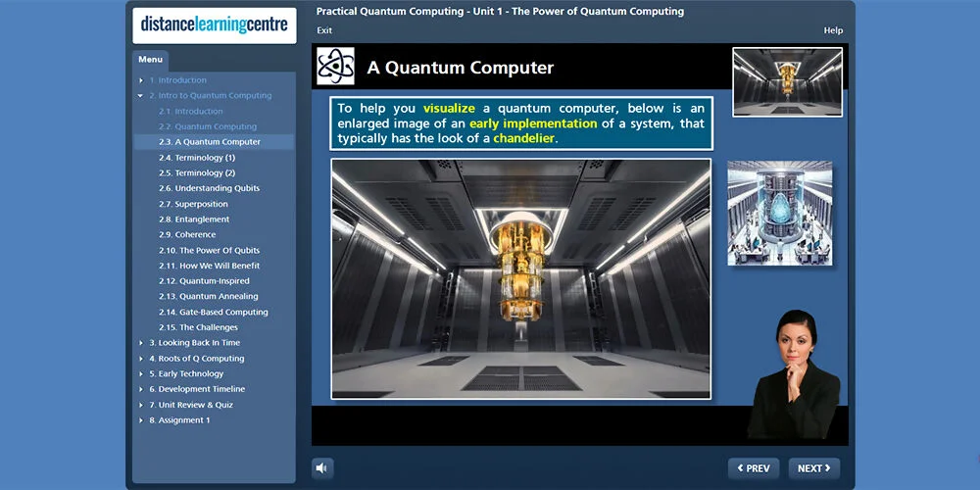The height and width of the screenshot is (490, 980).
Task: Select the Menu tab
Action: pyautogui.click(x=150, y=60)
